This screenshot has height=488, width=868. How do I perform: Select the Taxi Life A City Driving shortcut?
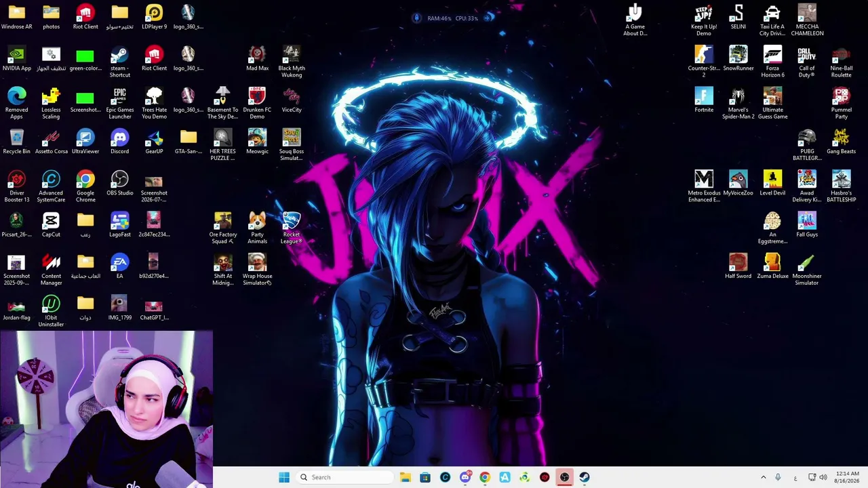772,21
